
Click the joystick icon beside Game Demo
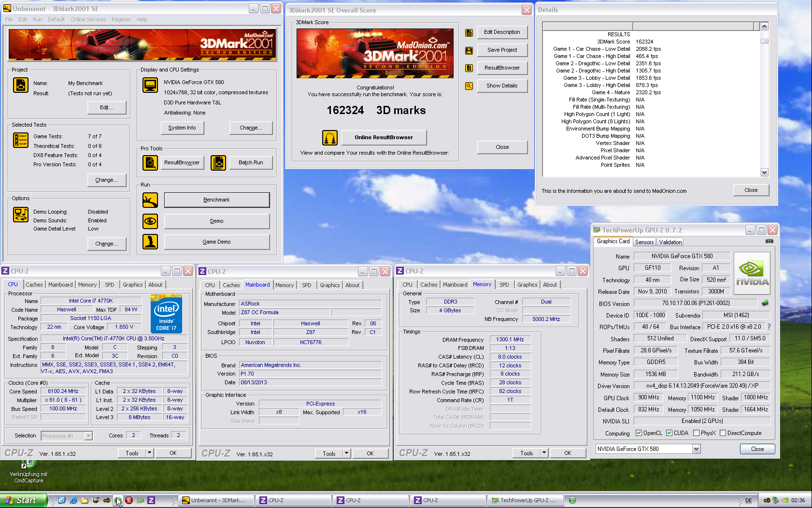tap(150, 242)
